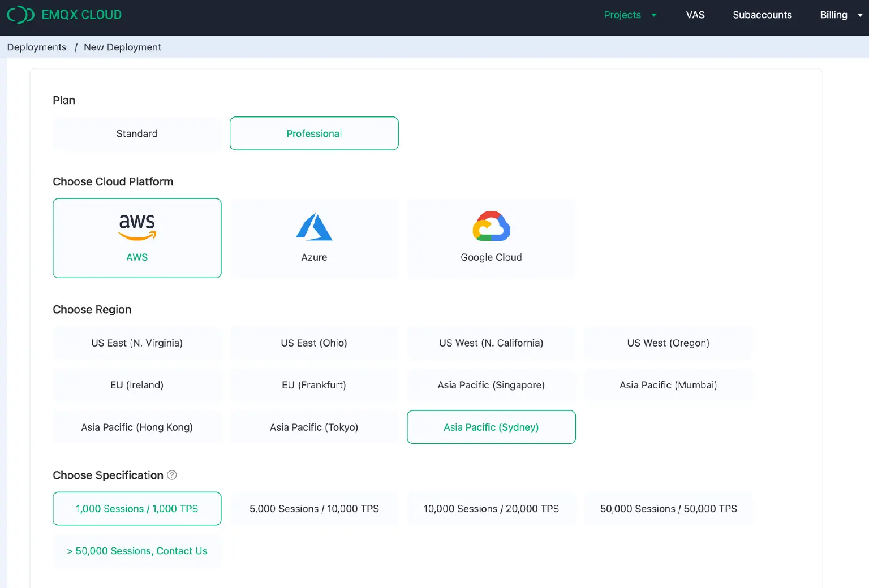Select the Standard plan option
Viewport: 869px width, 588px height.
tap(137, 133)
